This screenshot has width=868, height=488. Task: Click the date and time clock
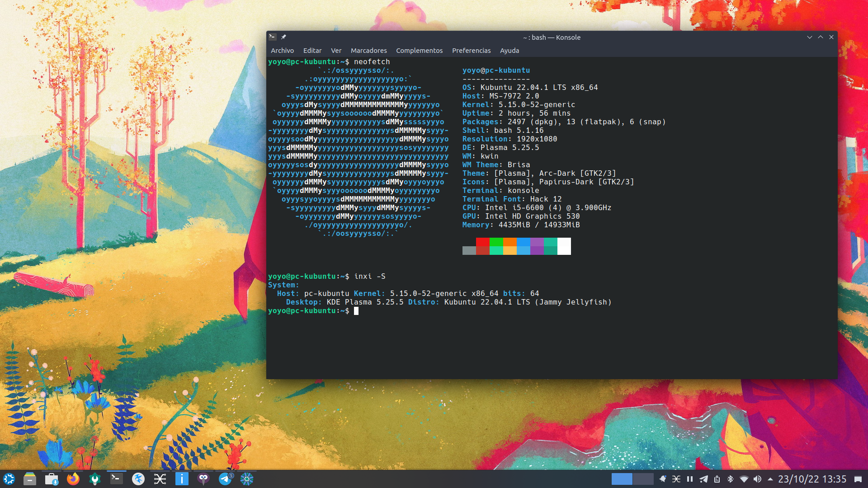click(812, 479)
